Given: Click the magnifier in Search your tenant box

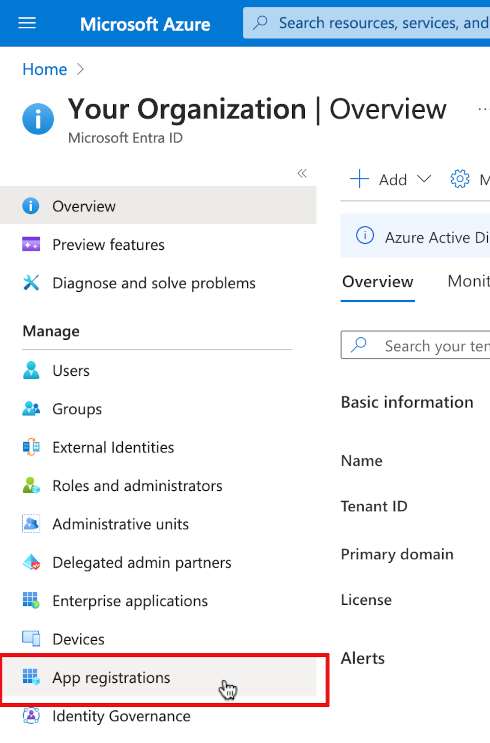Looking at the screenshot, I should tap(359, 344).
